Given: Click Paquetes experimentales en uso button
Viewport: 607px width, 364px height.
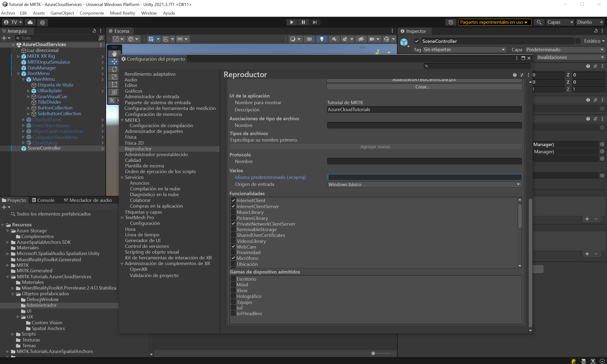Looking at the screenshot, I should (494, 22).
